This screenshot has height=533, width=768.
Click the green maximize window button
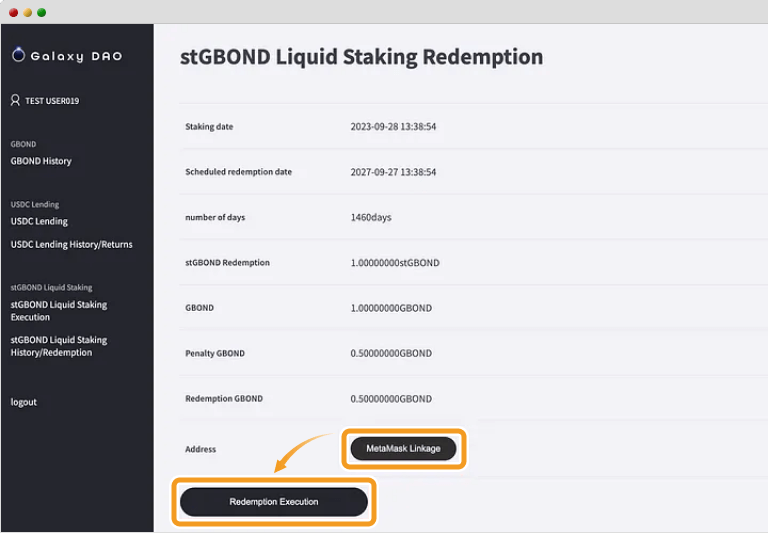click(42, 12)
